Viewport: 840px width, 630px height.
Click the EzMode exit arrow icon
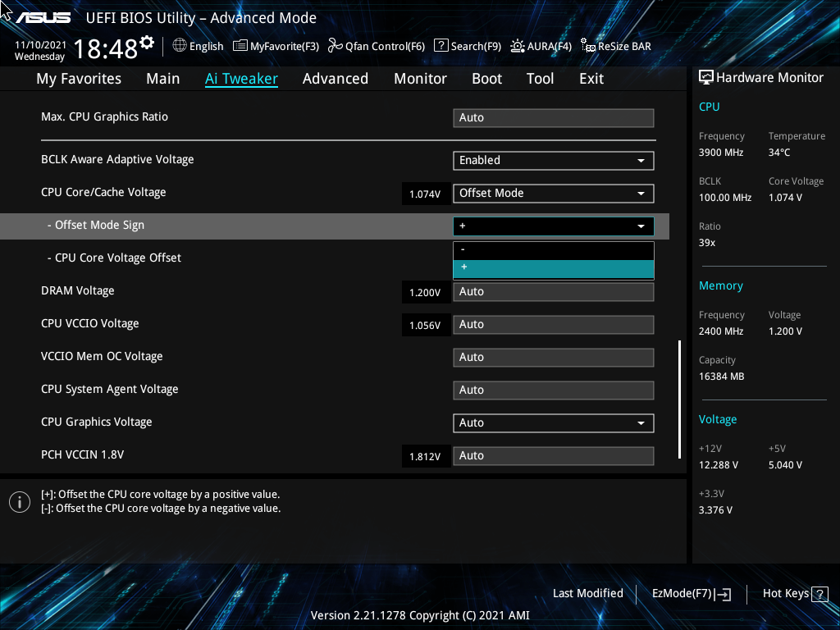(x=723, y=594)
